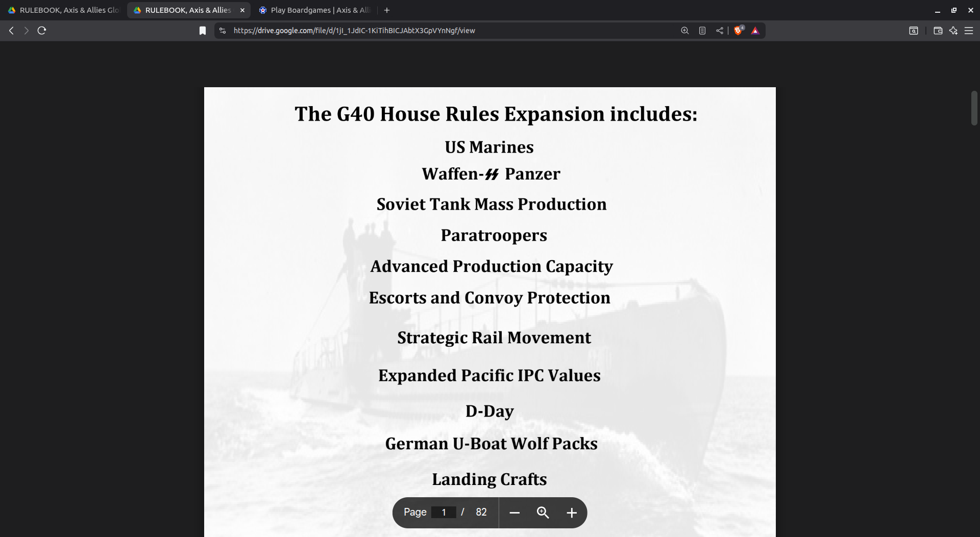Open Leo AI assistant sparkle icon
The image size is (980, 537).
pyautogui.click(x=953, y=31)
